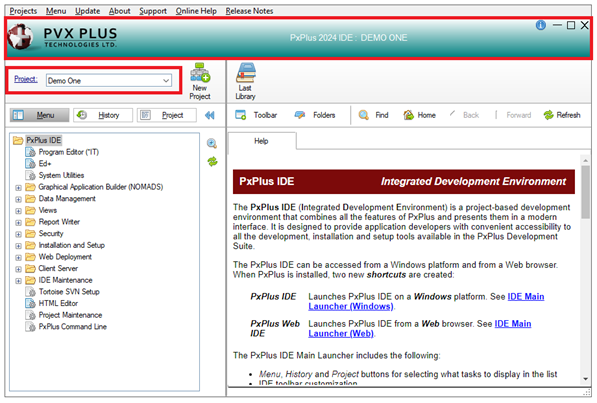Open the IDE Main Launcher (Windows) link

[426, 301]
